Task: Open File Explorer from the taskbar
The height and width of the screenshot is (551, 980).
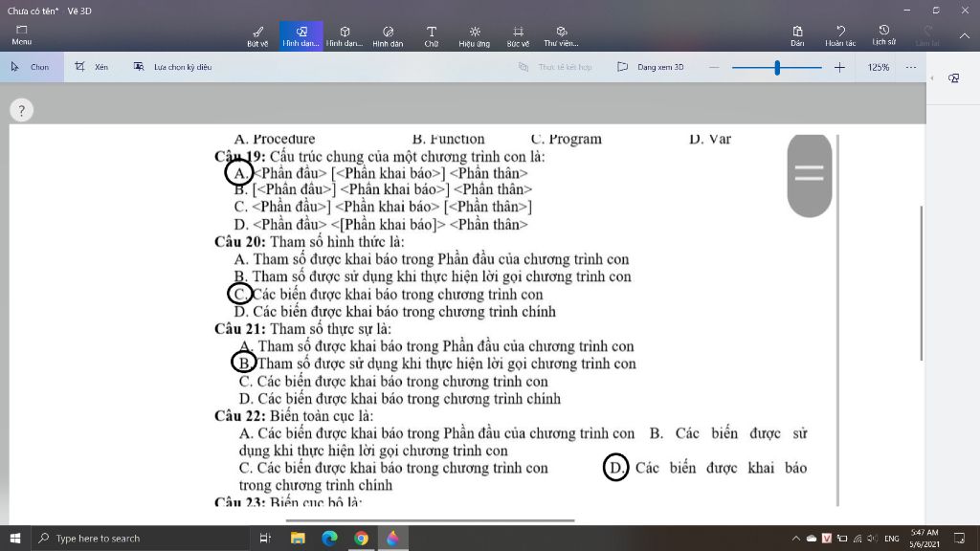Action: click(x=298, y=538)
